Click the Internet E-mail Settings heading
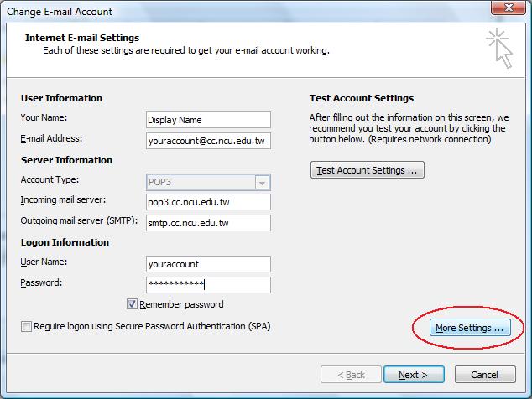 82,38
